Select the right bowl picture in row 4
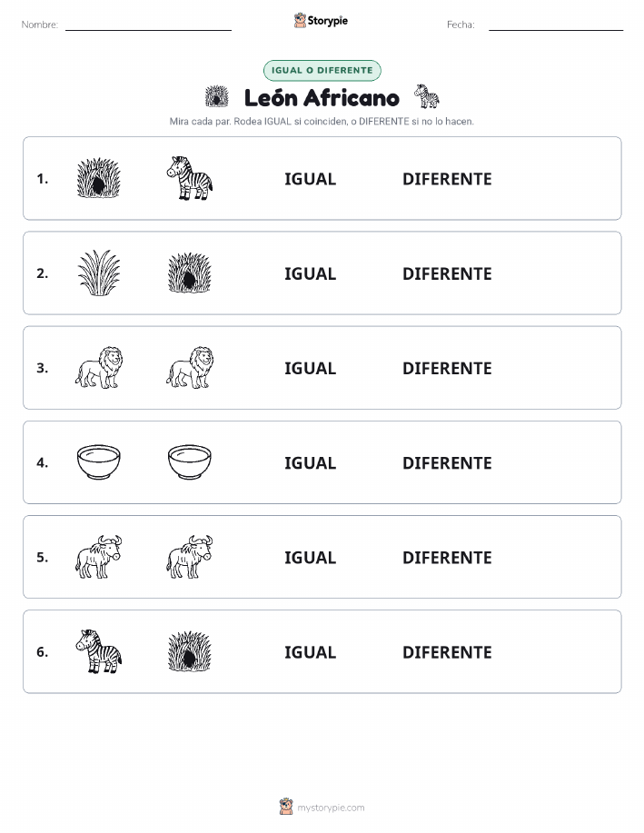 pos(190,462)
